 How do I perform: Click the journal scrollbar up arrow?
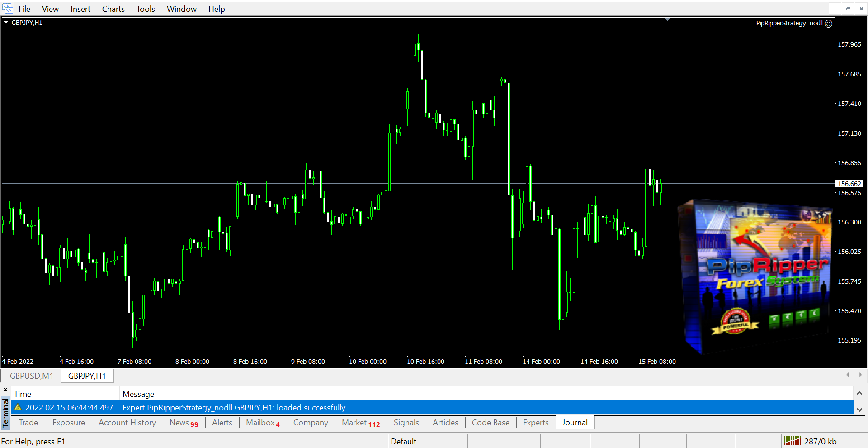859,393
